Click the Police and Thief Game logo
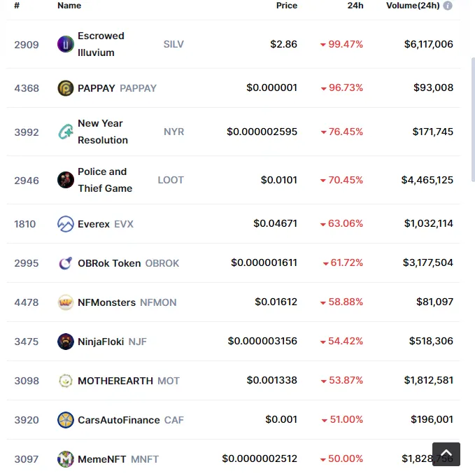 pyautogui.click(x=66, y=180)
